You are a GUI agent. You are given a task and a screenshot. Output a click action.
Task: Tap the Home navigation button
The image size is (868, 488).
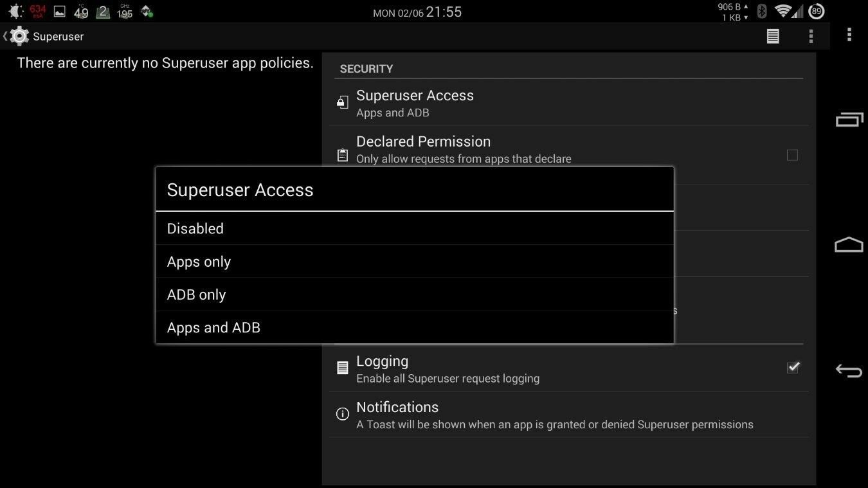pyautogui.click(x=849, y=244)
